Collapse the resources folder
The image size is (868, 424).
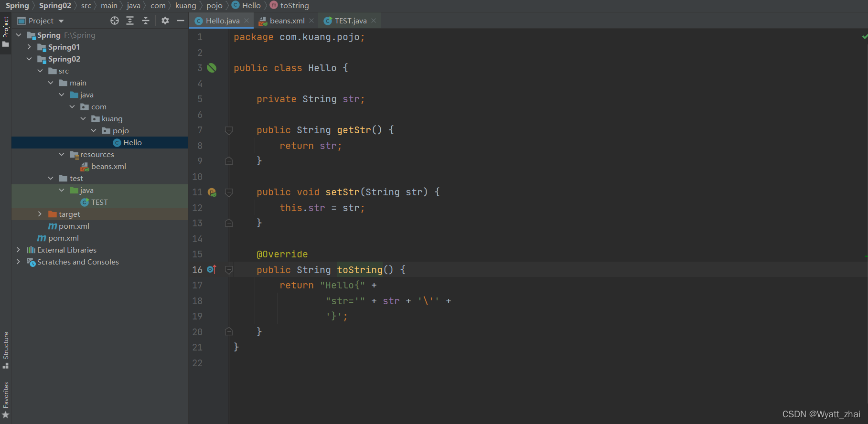(x=62, y=155)
